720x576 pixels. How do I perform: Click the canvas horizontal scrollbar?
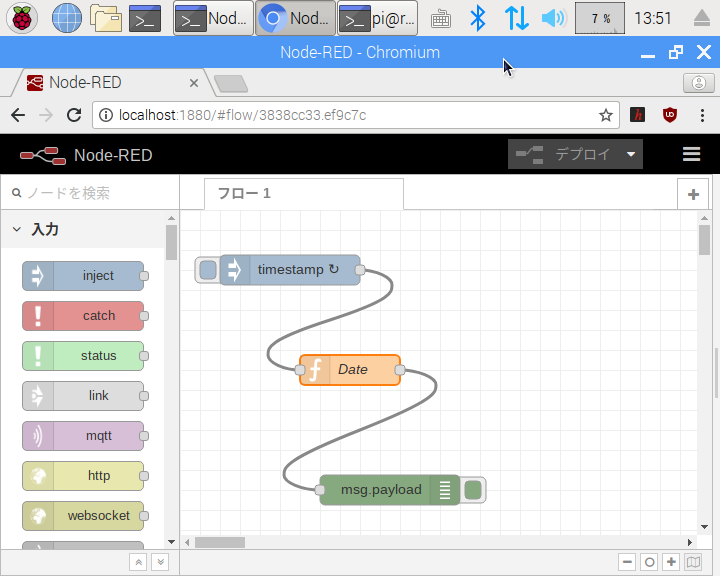tap(220, 543)
